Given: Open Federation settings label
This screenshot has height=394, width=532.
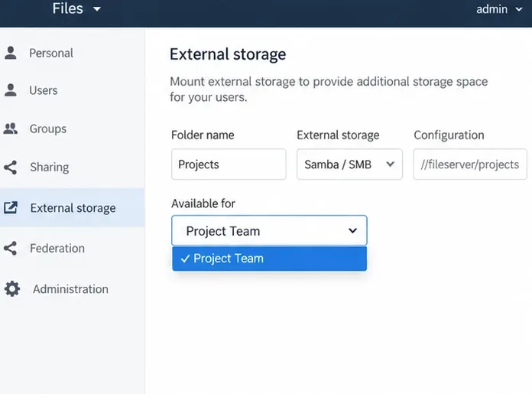Looking at the screenshot, I should coord(57,249).
